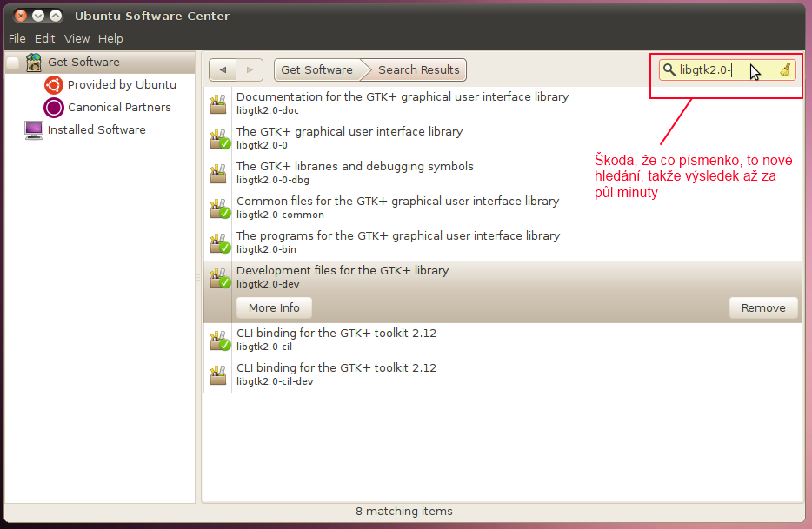
Task: Click the Canonical Partners purple circle icon
Action: (53, 108)
